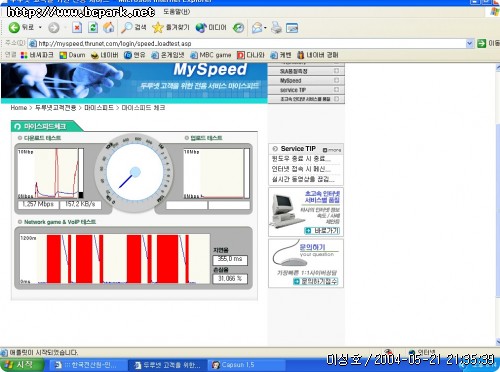This screenshot has height=372, width=500.
Task: Open the Windows 시작 Start button
Action: (22, 365)
